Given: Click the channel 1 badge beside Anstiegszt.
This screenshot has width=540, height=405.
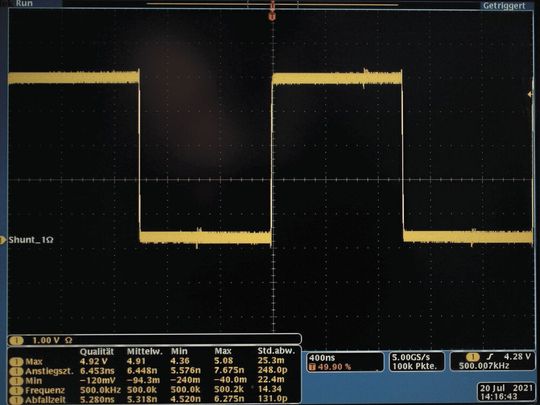Looking at the screenshot, I should coord(16,372).
